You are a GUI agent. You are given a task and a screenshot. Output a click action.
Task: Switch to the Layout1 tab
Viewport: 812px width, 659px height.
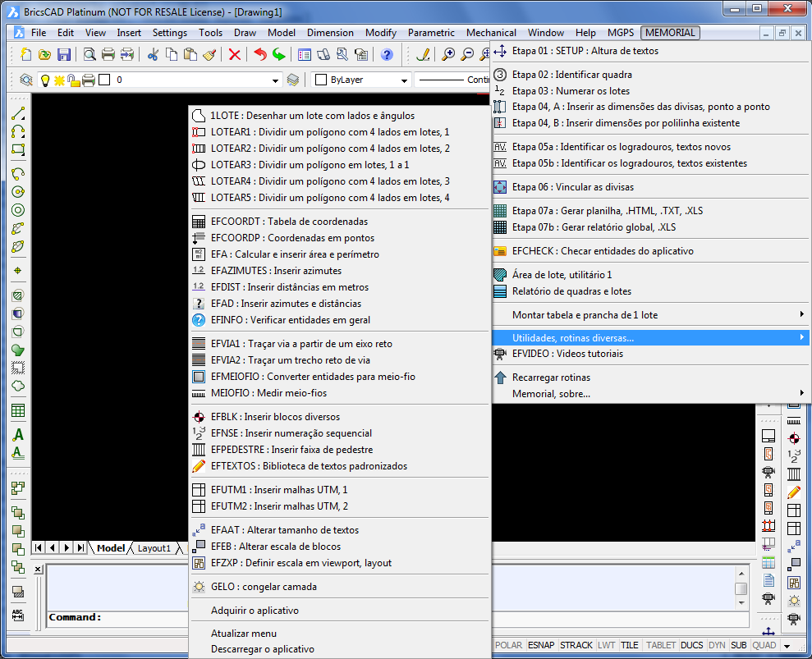click(x=154, y=548)
